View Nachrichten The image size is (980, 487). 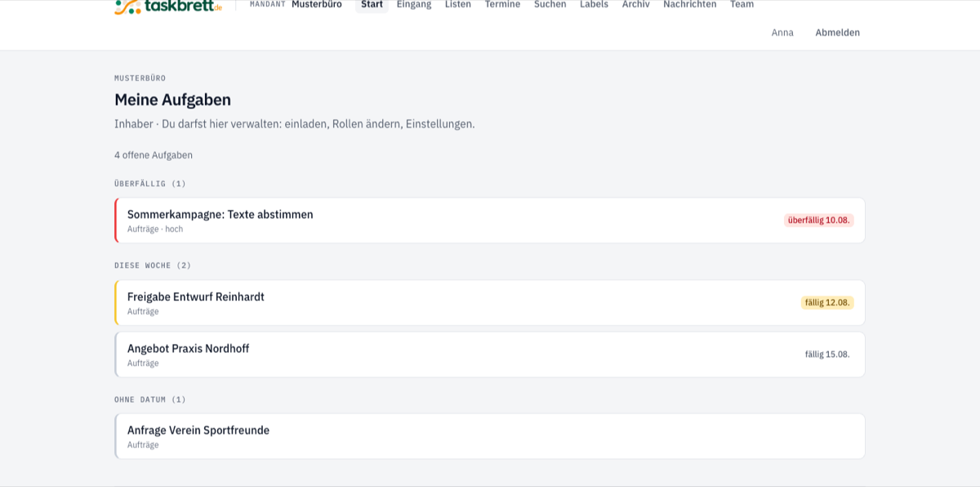tap(690, 5)
